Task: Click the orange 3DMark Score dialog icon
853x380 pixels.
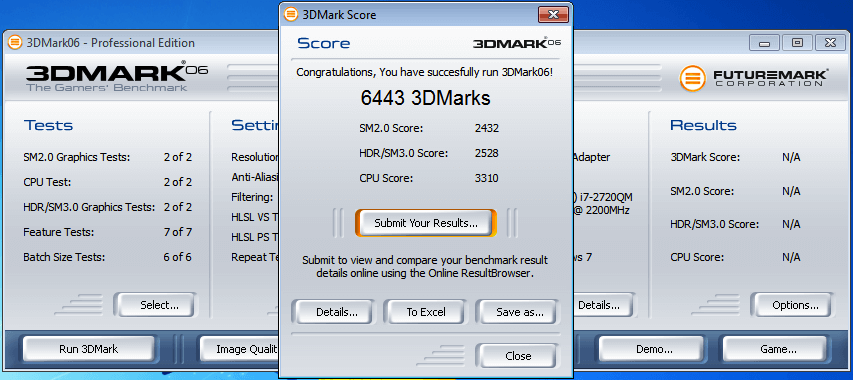Action: 291,14
